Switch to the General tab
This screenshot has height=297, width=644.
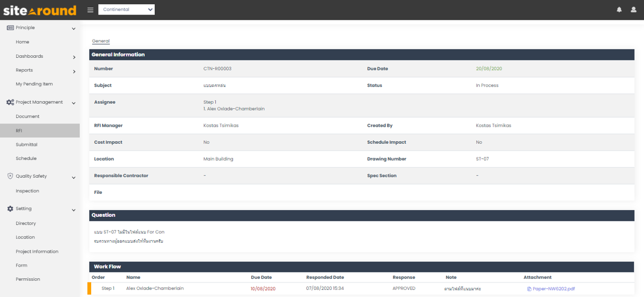click(101, 41)
